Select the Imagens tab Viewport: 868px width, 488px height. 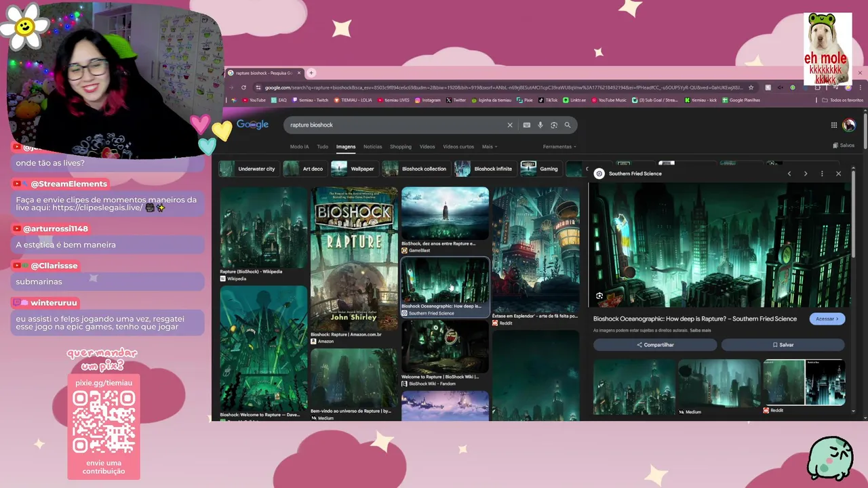pos(346,146)
